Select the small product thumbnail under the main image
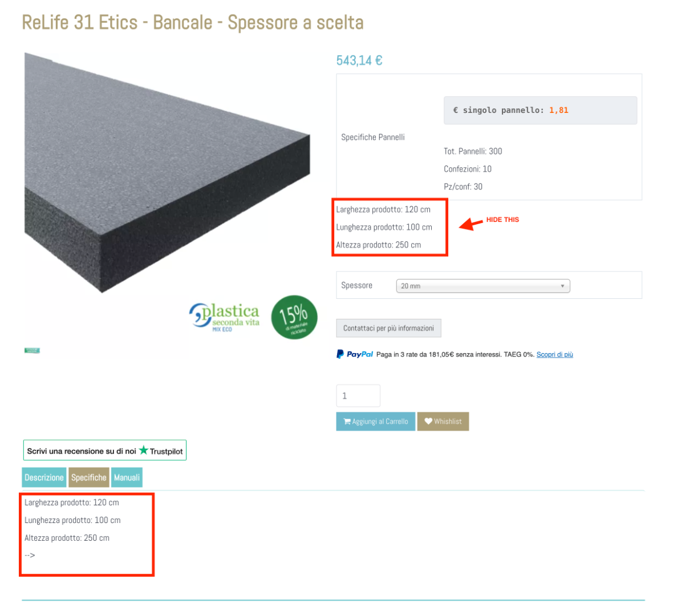 (x=32, y=351)
